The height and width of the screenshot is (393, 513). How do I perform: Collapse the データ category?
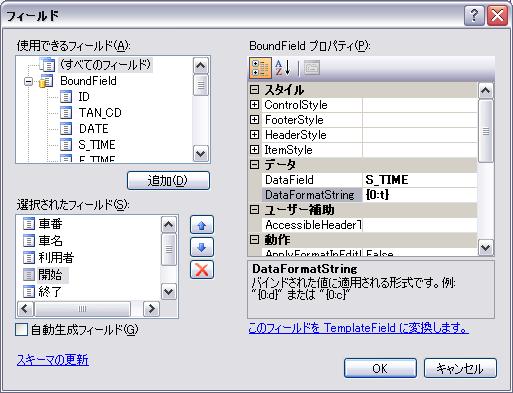tap(254, 164)
